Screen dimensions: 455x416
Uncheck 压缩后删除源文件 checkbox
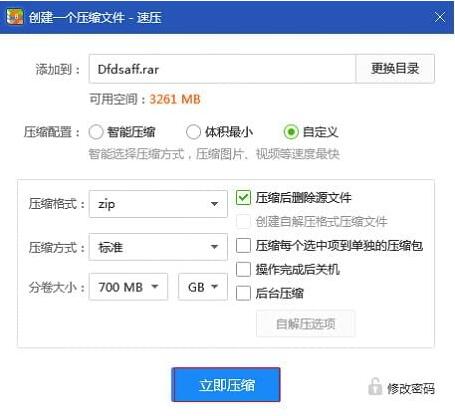point(243,198)
